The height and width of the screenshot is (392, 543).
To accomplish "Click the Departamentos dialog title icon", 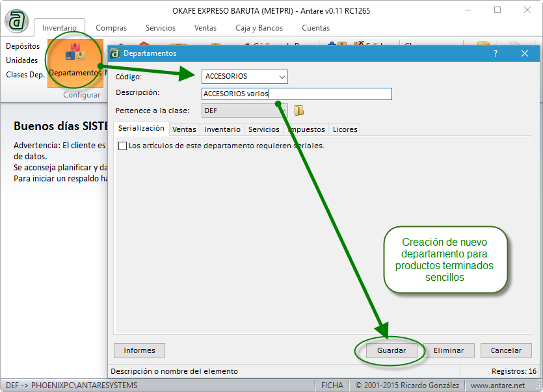I will pos(115,53).
